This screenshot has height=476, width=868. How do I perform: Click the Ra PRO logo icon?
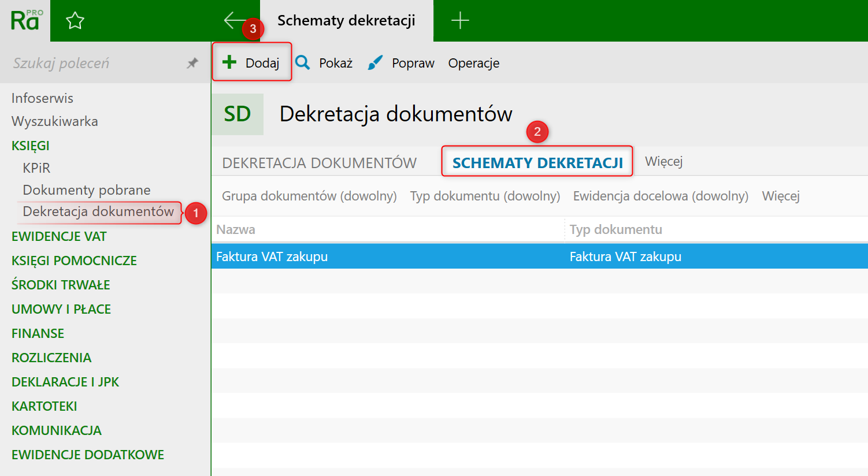coord(25,21)
